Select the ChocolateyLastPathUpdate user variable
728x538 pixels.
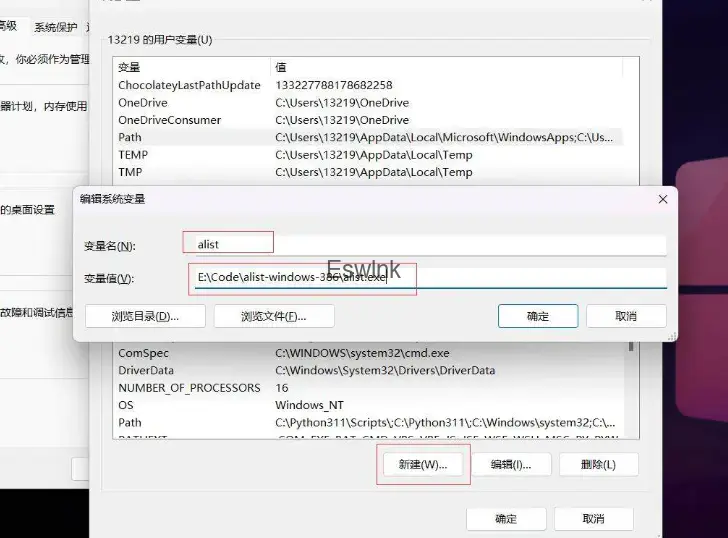tap(190, 86)
